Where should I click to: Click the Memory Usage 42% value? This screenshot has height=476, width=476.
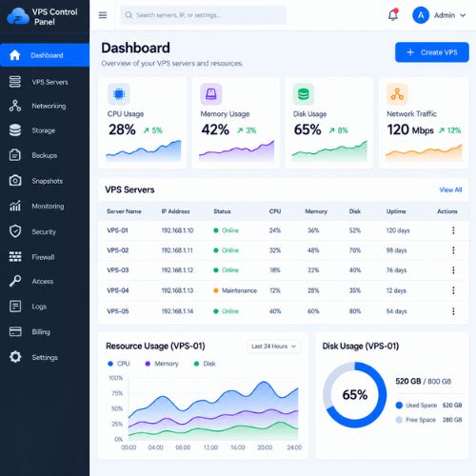(215, 129)
